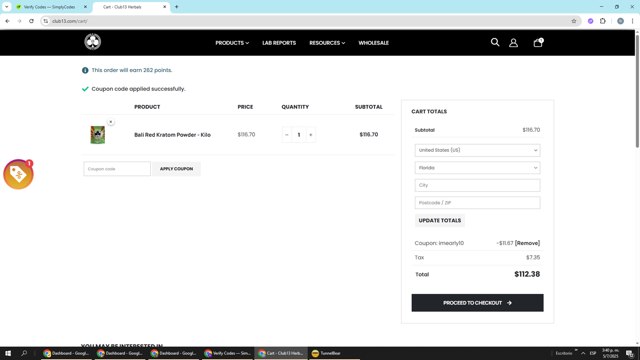The width and height of the screenshot is (640, 360).
Task: Expand the Resources menu
Action: pos(327,43)
